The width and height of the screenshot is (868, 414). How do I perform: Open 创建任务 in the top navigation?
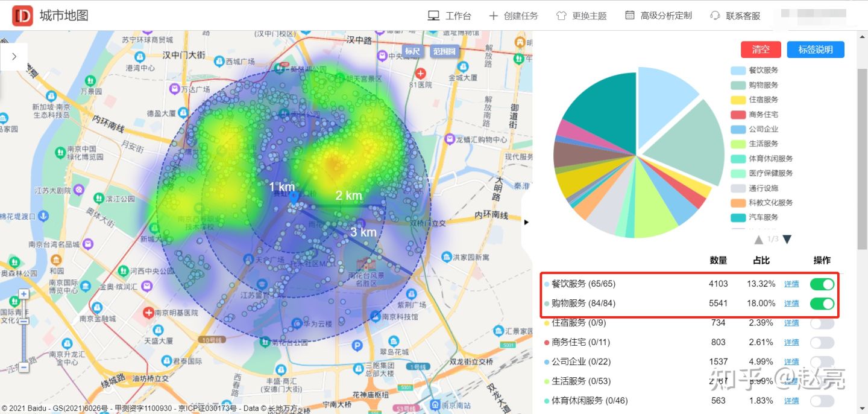point(513,16)
